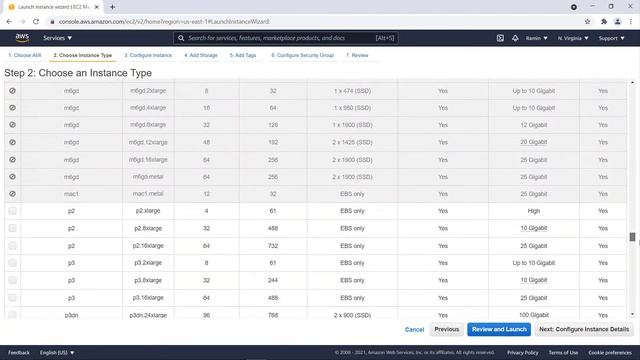Open Cookie preferences in footer
Viewport: 640px width, 360px height.
[x=610, y=352]
